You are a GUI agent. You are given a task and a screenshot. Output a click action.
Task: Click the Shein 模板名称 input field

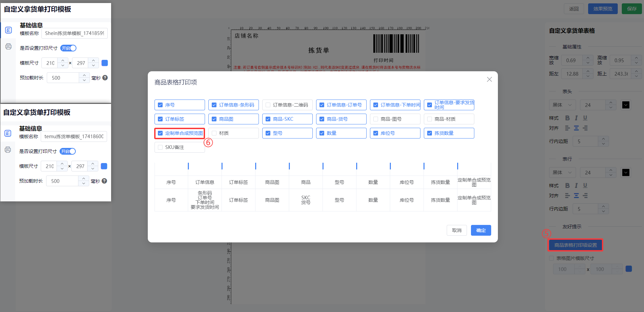pyautogui.click(x=74, y=33)
